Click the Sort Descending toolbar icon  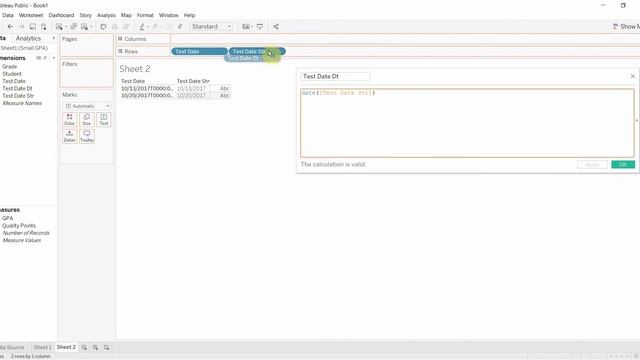point(126,27)
